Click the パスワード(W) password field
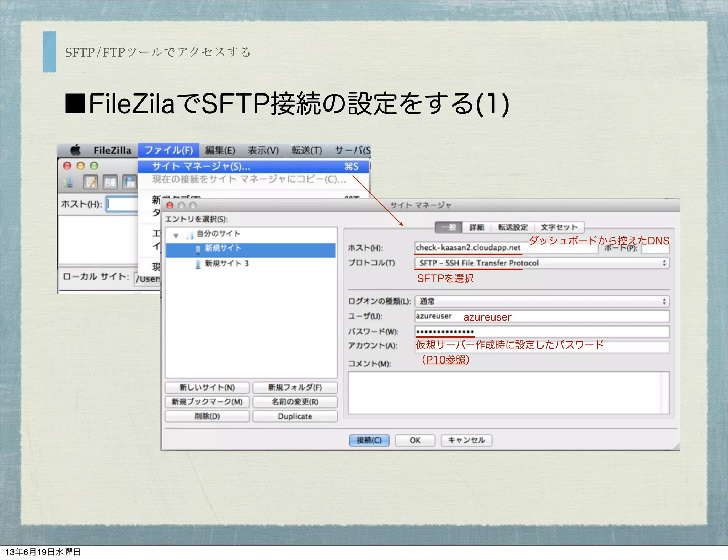Screen dimensions: 728x560 (x=542, y=332)
